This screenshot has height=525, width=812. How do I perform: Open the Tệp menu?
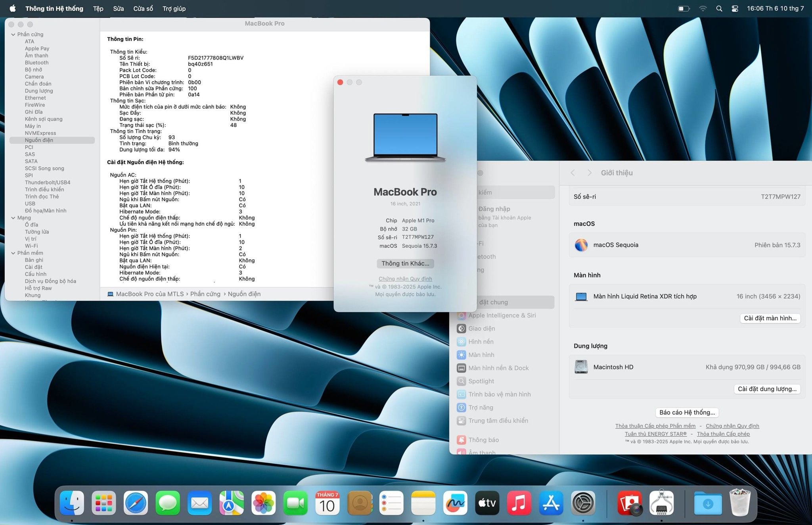pyautogui.click(x=98, y=8)
